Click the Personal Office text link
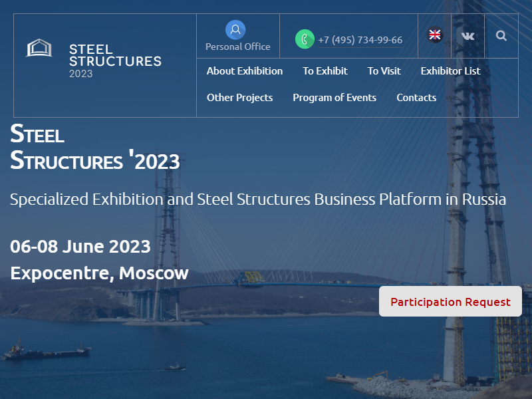This screenshot has height=399, width=532. [x=238, y=47]
